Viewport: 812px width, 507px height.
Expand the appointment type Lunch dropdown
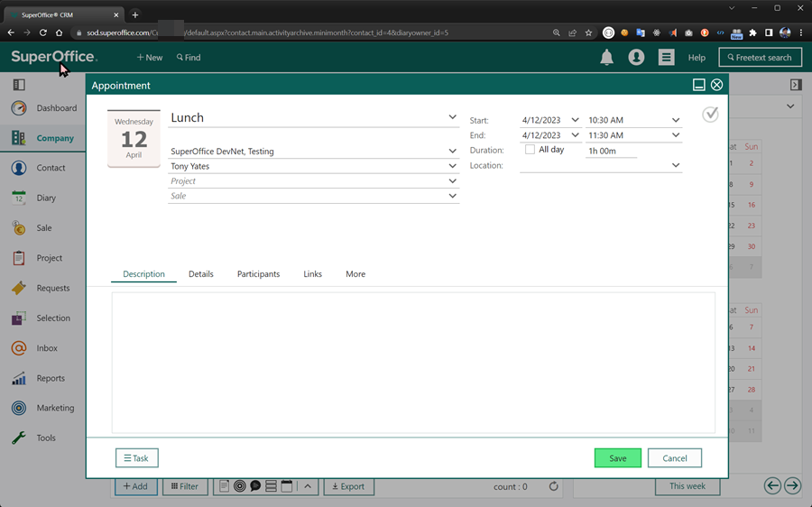tap(452, 117)
